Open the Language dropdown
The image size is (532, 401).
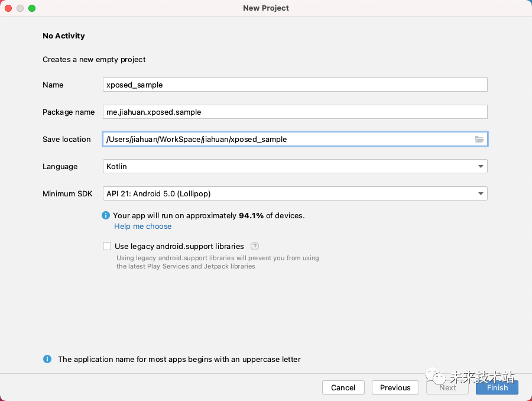295,166
